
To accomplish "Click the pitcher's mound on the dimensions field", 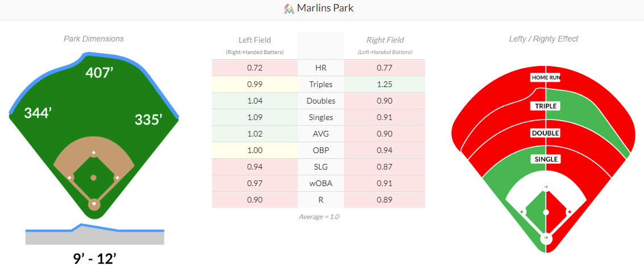I will pos(94,178).
